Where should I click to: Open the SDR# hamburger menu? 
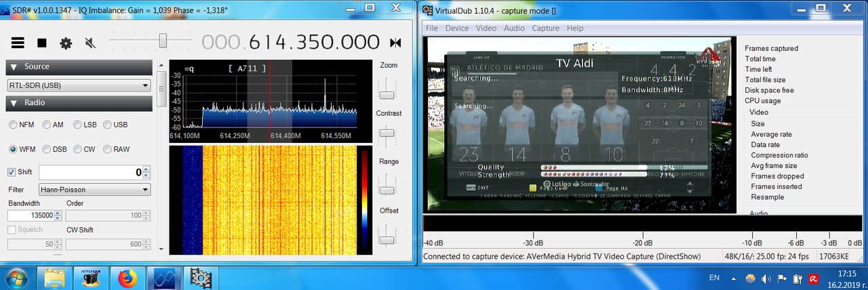(x=18, y=43)
